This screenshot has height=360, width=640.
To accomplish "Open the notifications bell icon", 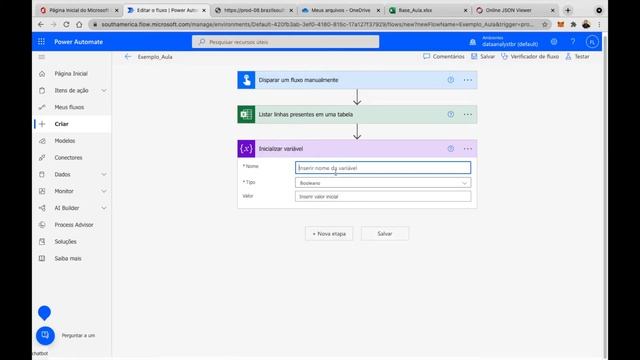I will click(473, 42).
